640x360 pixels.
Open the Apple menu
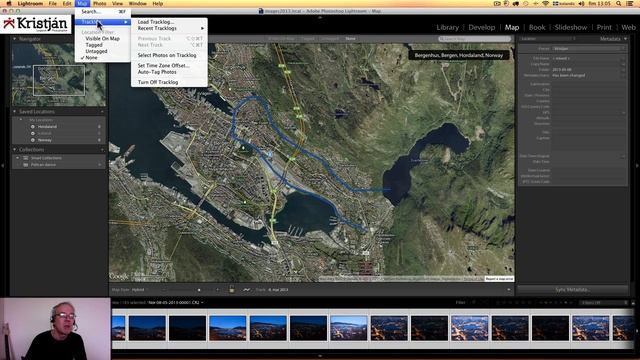pos(9,3)
